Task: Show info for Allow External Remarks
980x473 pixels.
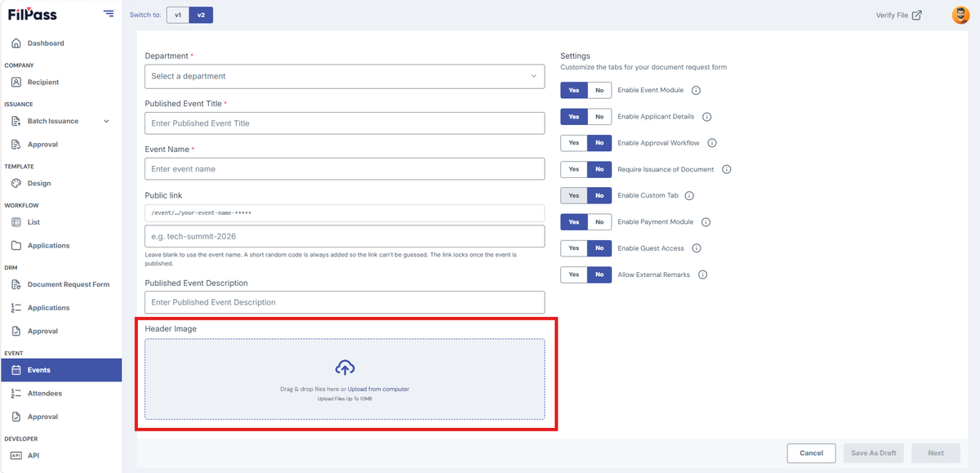Action: (703, 274)
